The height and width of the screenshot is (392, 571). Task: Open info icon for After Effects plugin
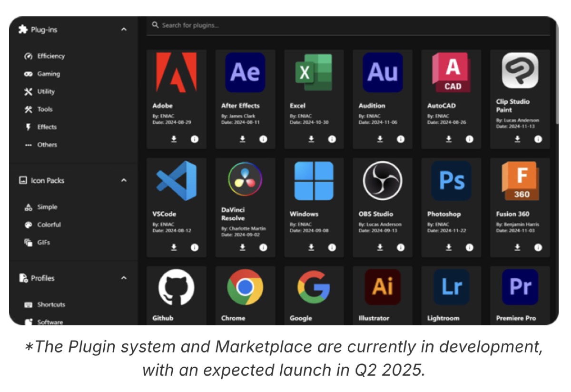click(263, 139)
